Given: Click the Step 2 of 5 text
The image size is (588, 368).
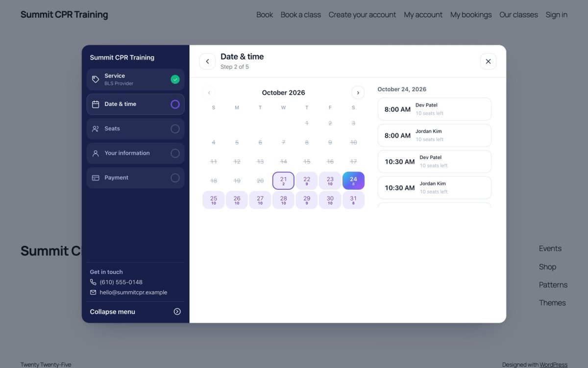Looking at the screenshot, I should click(235, 67).
